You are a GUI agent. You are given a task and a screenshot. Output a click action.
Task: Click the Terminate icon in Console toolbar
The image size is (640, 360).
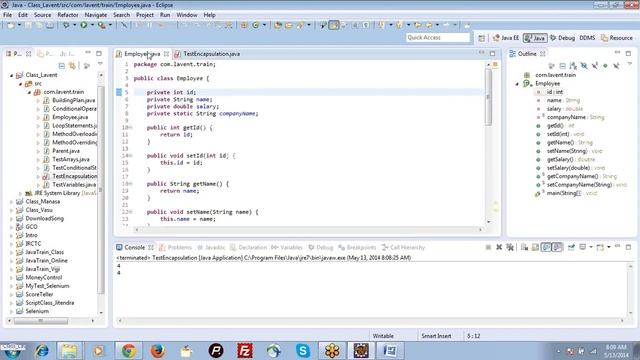[x=488, y=247]
